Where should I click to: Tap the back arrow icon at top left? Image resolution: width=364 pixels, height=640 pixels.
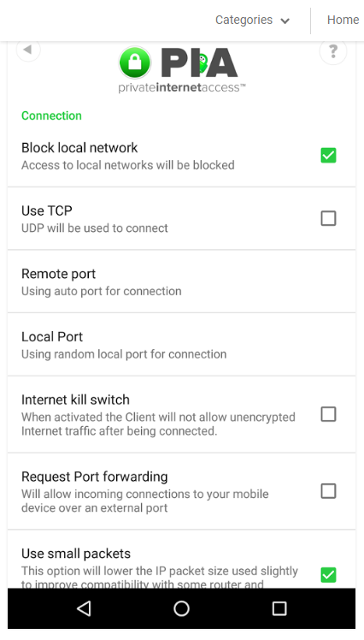pyautogui.click(x=27, y=50)
